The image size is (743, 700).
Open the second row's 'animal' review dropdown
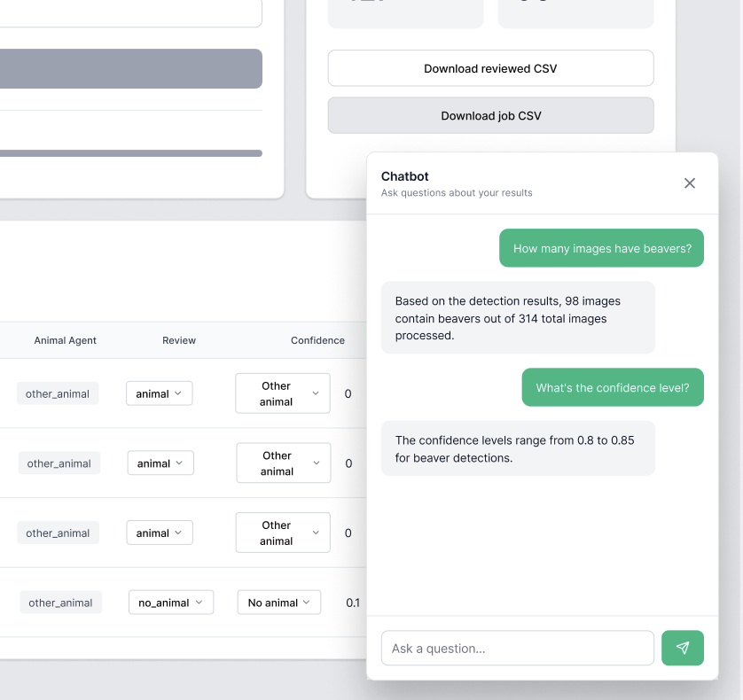[160, 463]
